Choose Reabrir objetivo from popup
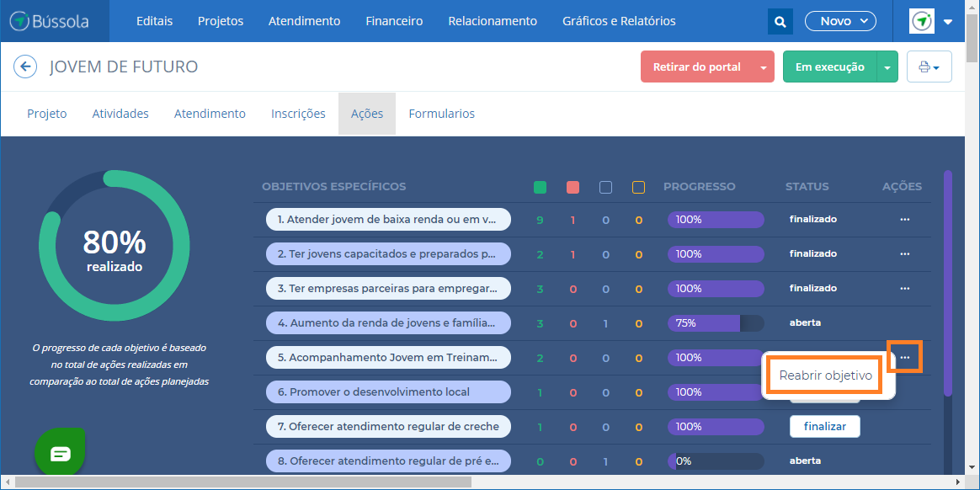The width and height of the screenshot is (980, 490). click(825, 375)
